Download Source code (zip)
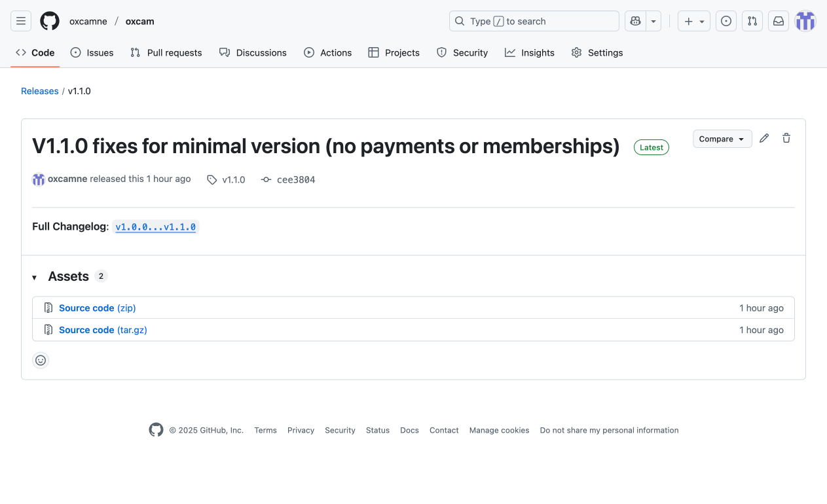827x504 pixels. (x=98, y=308)
